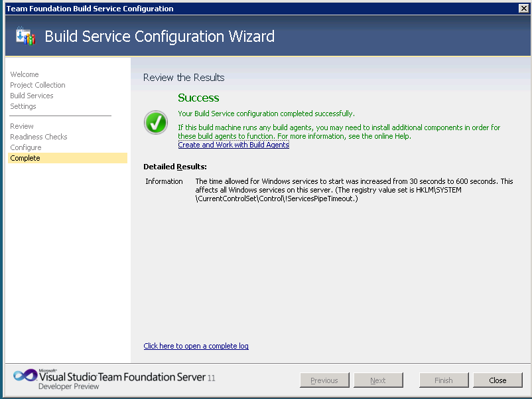Close the window with the title bar X
The height and width of the screenshot is (399, 532).
tap(523, 9)
